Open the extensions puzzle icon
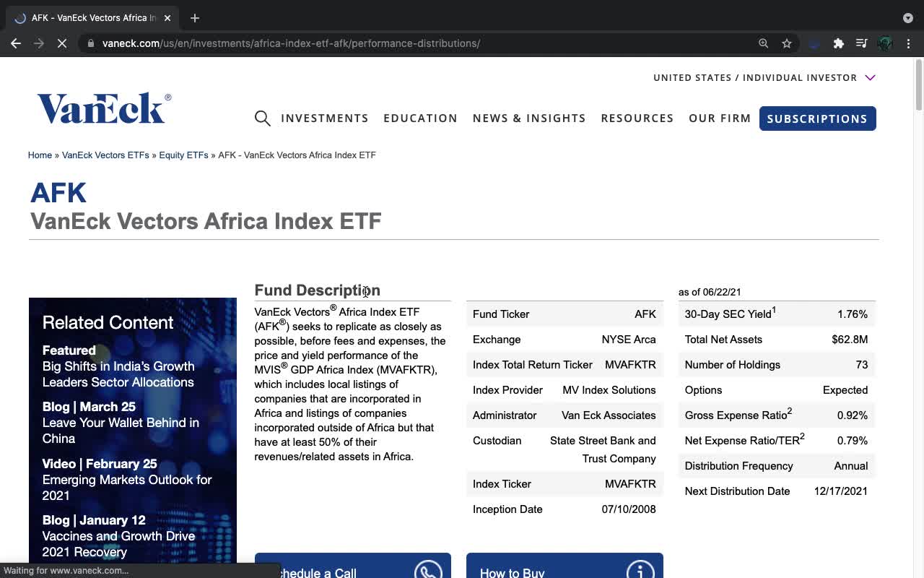 838,43
